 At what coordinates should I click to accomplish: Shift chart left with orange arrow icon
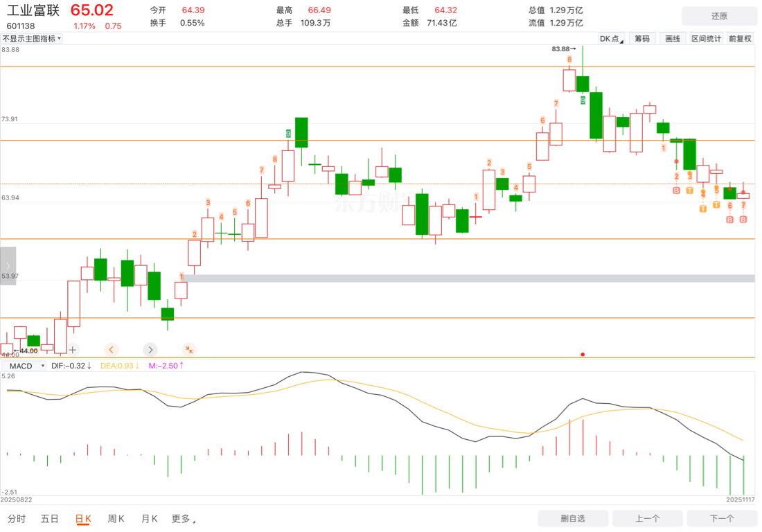pyautogui.click(x=112, y=349)
